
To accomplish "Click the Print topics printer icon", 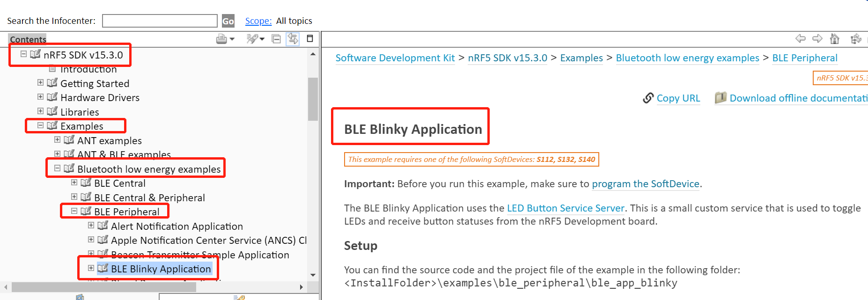I will pyautogui.click(x=221, y=39).
